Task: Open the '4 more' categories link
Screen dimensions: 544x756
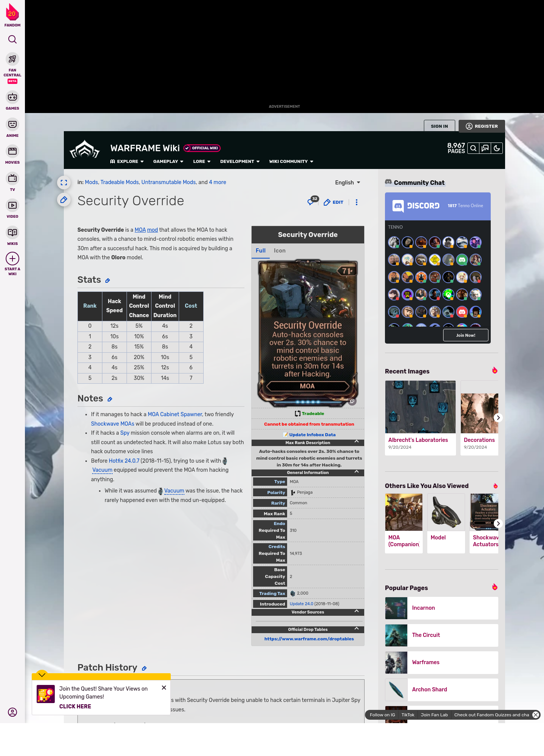Action: 218,182
